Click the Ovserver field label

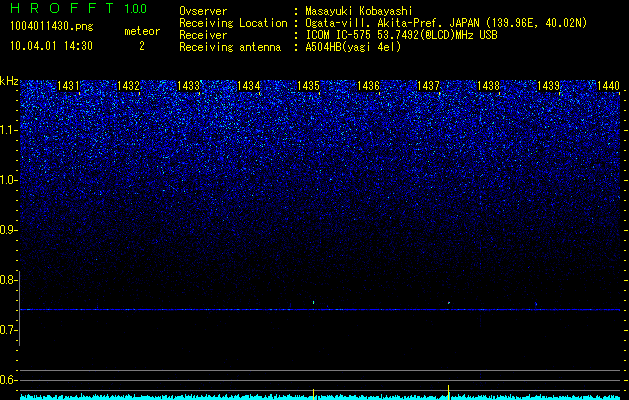(203, 11)
